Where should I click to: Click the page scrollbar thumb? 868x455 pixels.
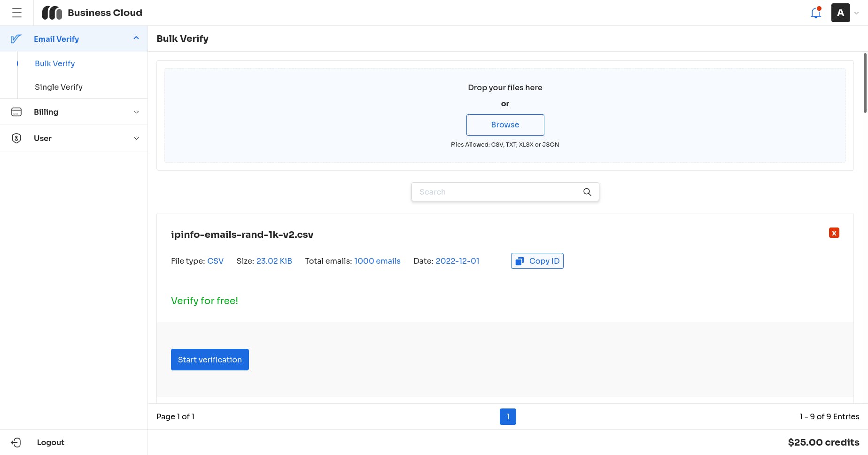pyautogui.click(x=865, y=83)
